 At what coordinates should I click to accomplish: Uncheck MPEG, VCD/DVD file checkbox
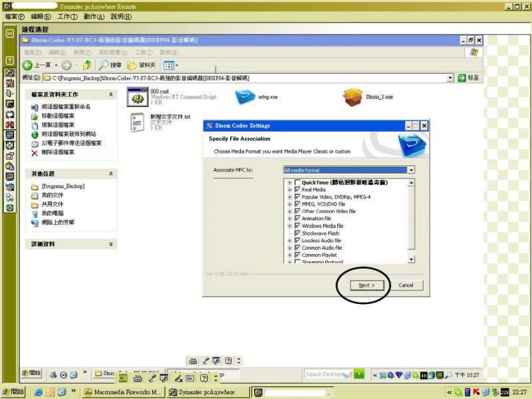pos(297,204)
